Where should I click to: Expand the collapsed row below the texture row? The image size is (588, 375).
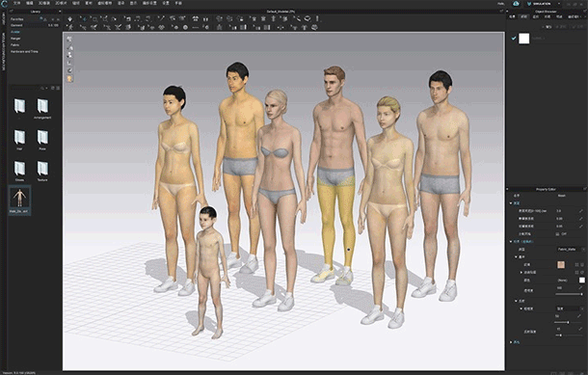click(x=521, y=272)
